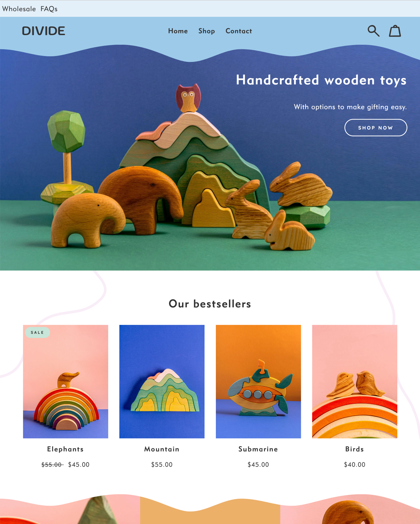This screenshot has width=420, height=524.
Task: Click the SALE badge on Elephants
Action: (38, 332)
